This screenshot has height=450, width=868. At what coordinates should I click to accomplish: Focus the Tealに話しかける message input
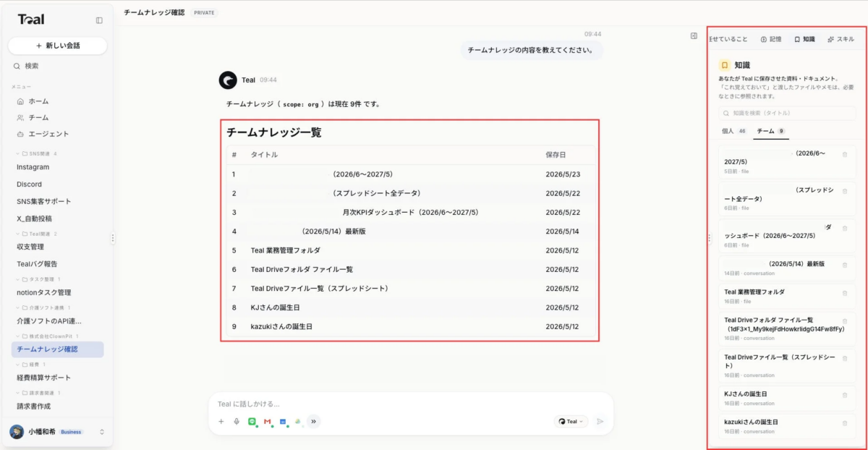pos(410,404)
